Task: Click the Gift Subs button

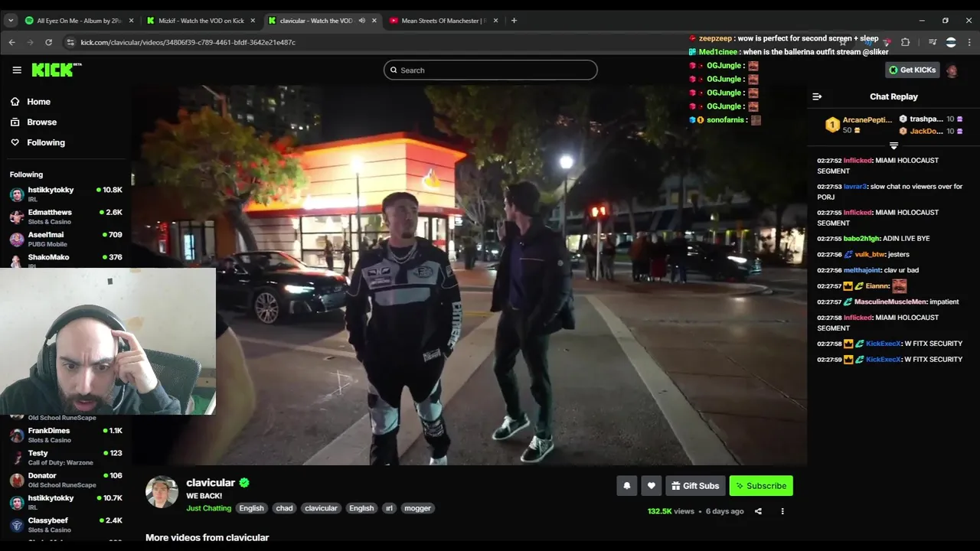Action: point(695,486)
